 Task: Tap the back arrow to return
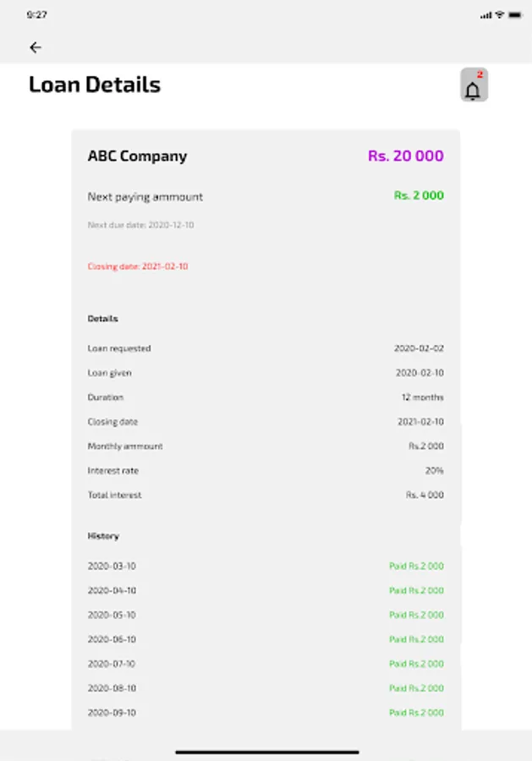[x=35, y=47]
